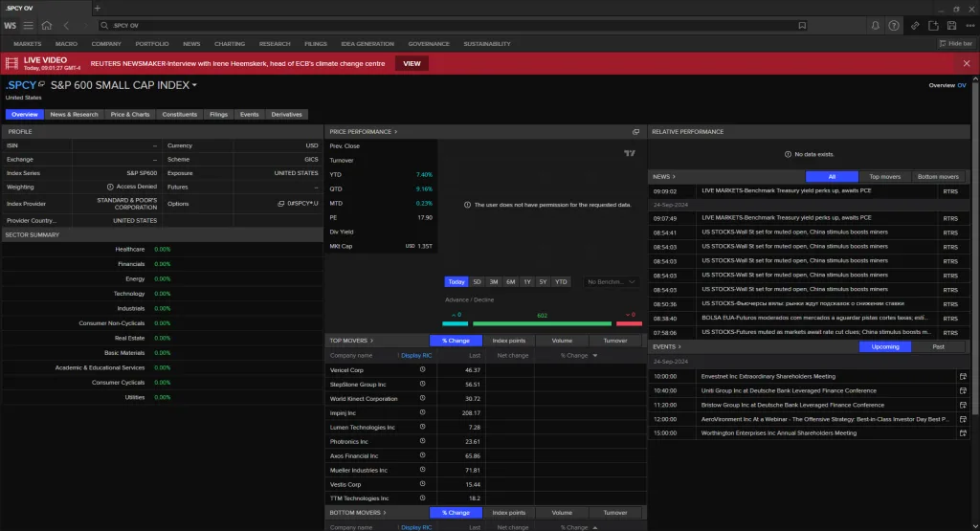Switch to the Price & Charts tab
This screenshot has width=980, height=531.
click(130, 114)
